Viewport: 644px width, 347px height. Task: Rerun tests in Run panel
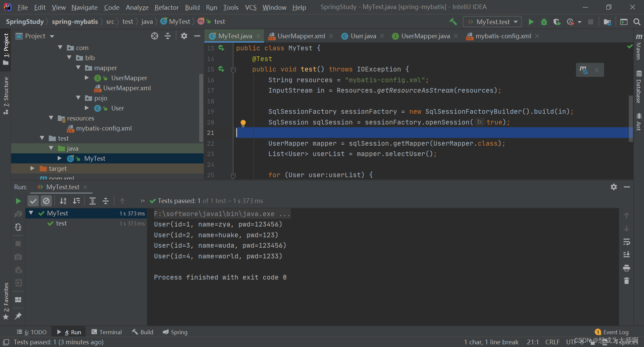(x=18, y=201)
